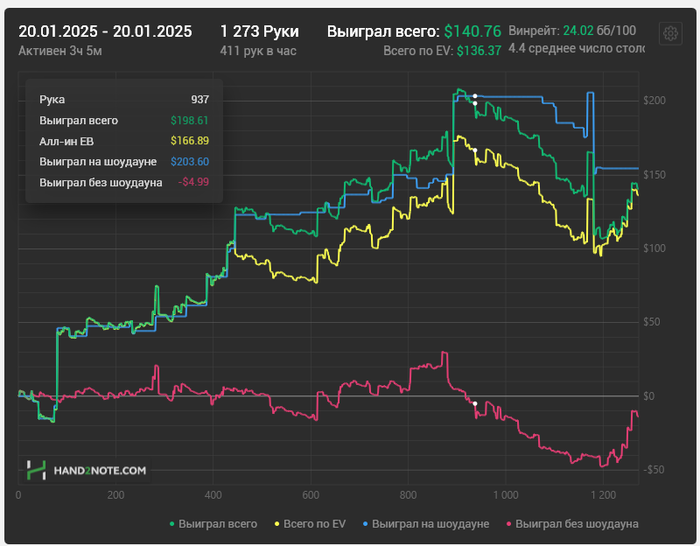Viewport: 700px width, 546px height.
Task: Click tooltip value $198.61
Action: [189, 120]
